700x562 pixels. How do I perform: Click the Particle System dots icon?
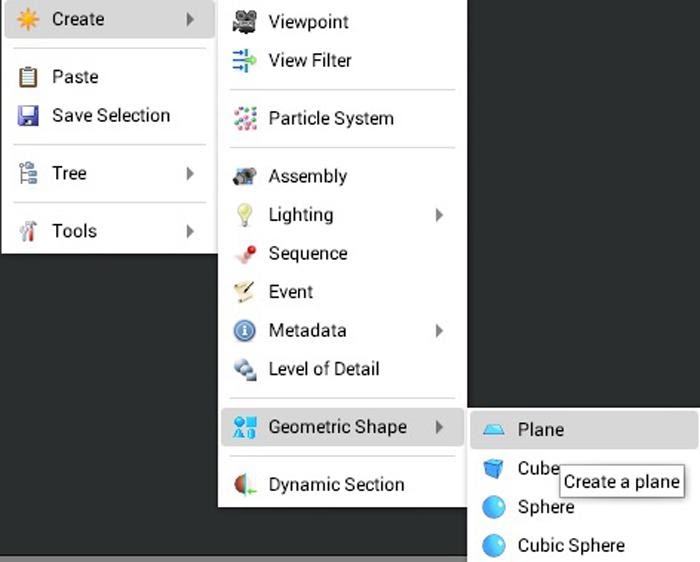click(x=245, y=118)
